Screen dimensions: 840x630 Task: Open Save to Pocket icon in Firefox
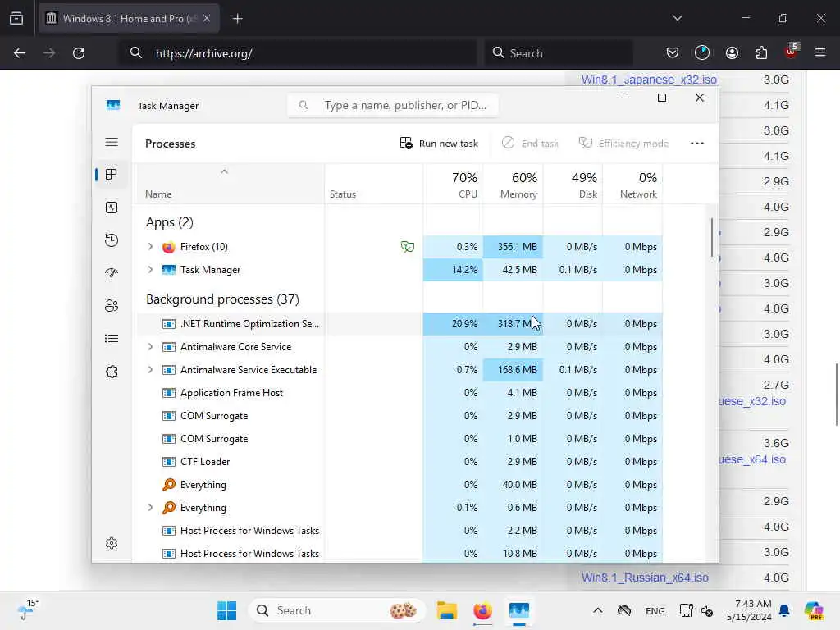pyautogui.click(x=673, y=52)
